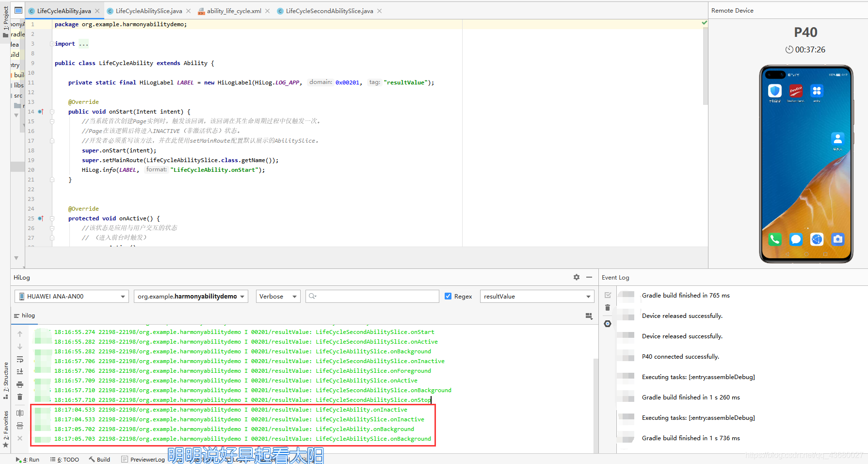The height and width of the screenshot is (464, 868).
Task: Tap the DevEco app icon on P40
Action: coord(796,91)
